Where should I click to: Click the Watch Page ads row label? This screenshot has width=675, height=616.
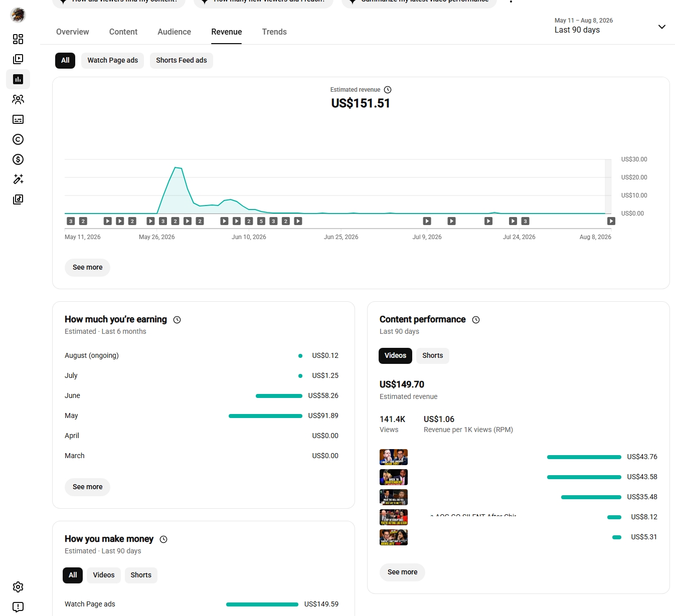(x=90, y=604)
